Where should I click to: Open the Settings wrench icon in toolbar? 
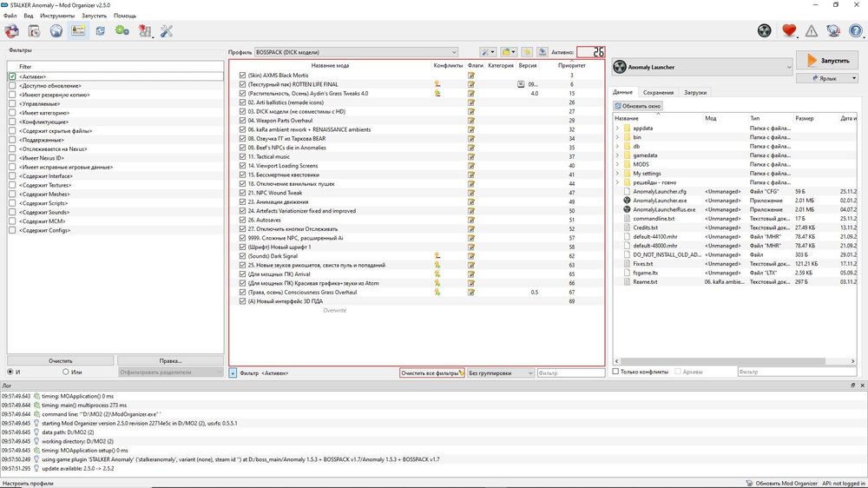coord(167,31)
